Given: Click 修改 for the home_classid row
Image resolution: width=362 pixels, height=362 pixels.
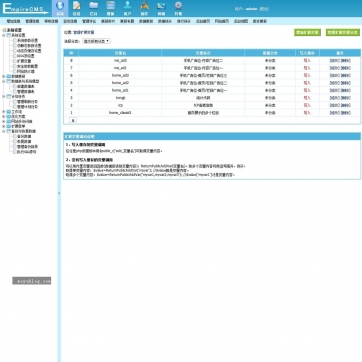Looking at the screenshot, I should pyautogui.click(x=335, y=113).
